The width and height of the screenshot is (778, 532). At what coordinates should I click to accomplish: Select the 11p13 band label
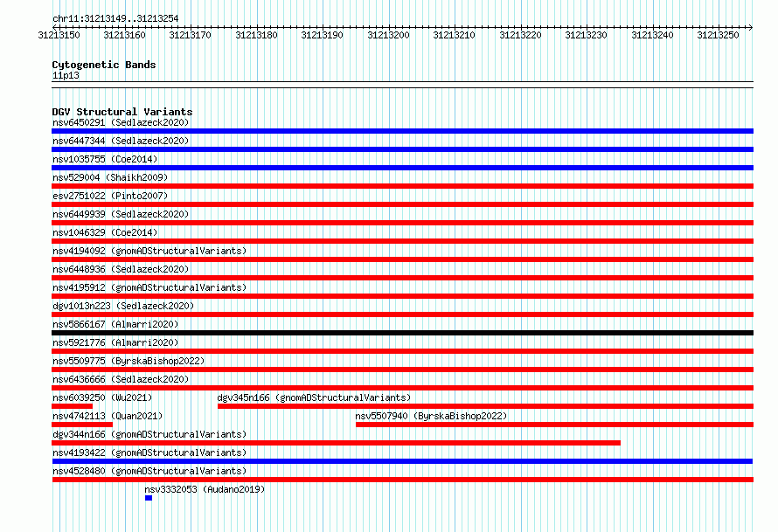(66, 75)
